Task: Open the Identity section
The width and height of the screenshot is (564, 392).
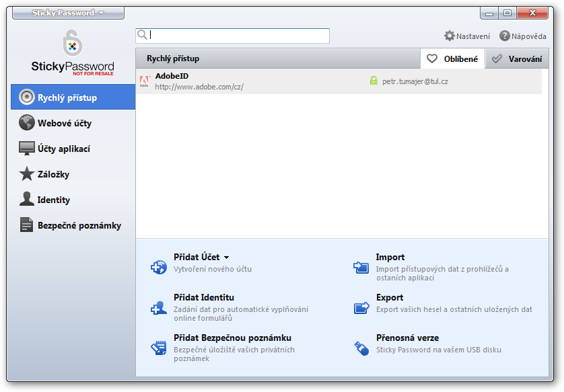Action: click(x=73, y=199)
